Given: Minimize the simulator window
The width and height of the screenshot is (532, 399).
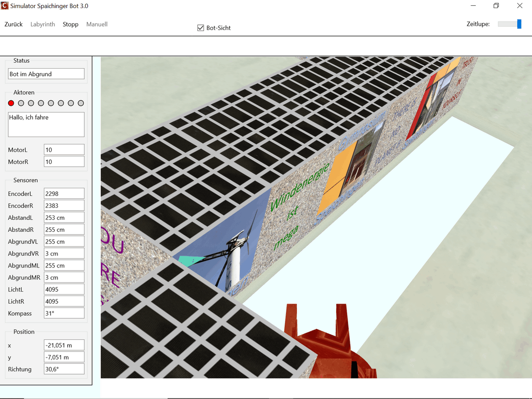Looking at the screenshot, I should pyautogui.click(x=473, y=6).
